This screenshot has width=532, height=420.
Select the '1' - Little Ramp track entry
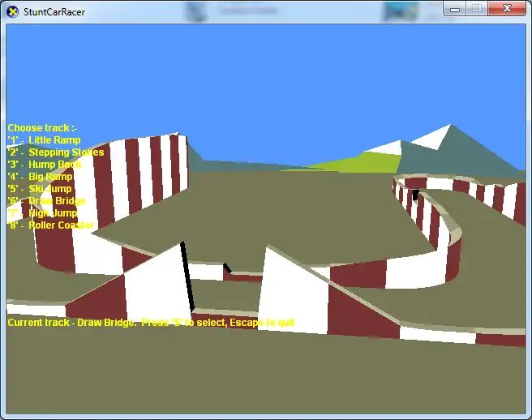tap(44, 140)
